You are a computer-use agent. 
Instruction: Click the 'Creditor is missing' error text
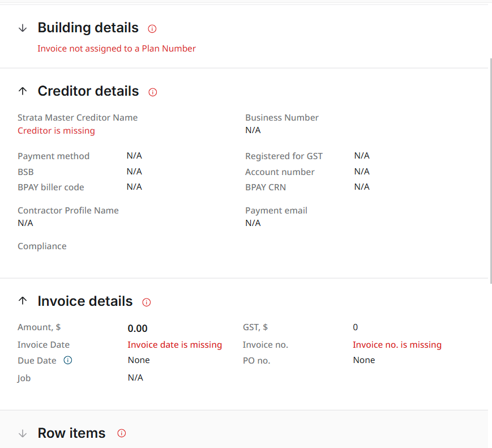[x=56, y=131]
